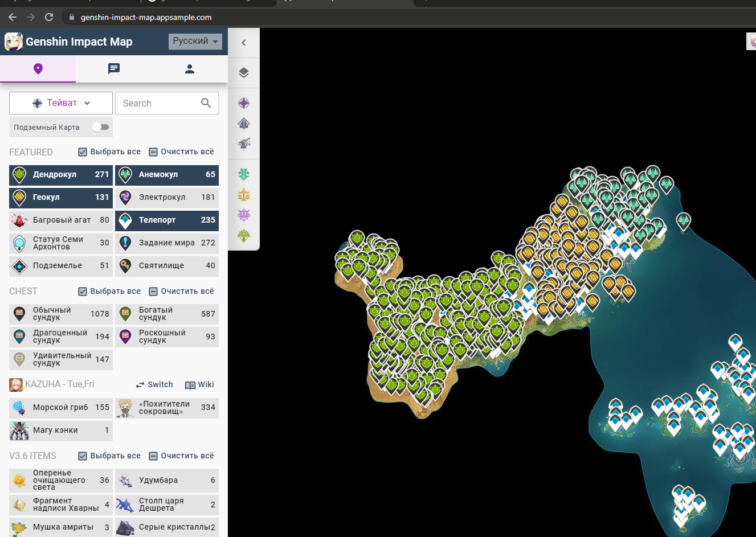The height and width of the screenshot is (537, 756).
Task: Open the crane-shaped Chasm map icon
Action: pos(244,144)
